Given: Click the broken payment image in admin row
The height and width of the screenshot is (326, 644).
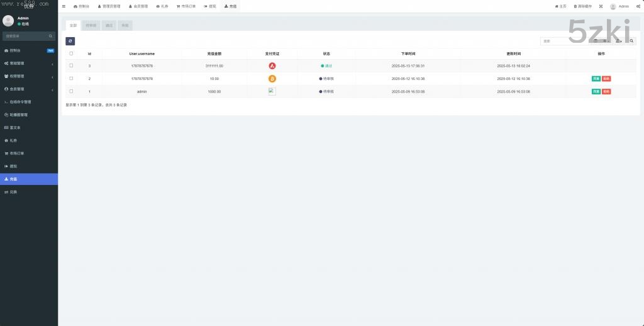Looking at the screenshot, I should pos(272,91).
